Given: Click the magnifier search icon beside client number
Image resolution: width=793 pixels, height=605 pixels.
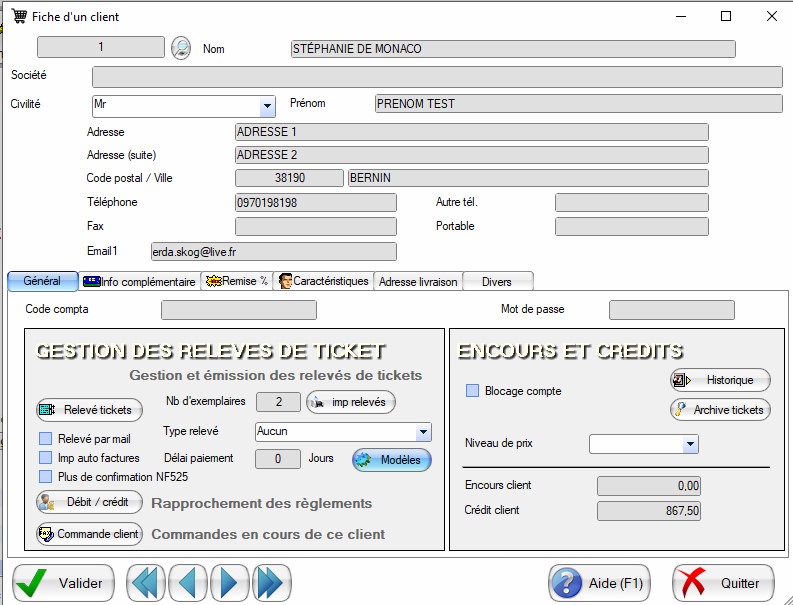Looking at the screenshot, I should [181, 48].
